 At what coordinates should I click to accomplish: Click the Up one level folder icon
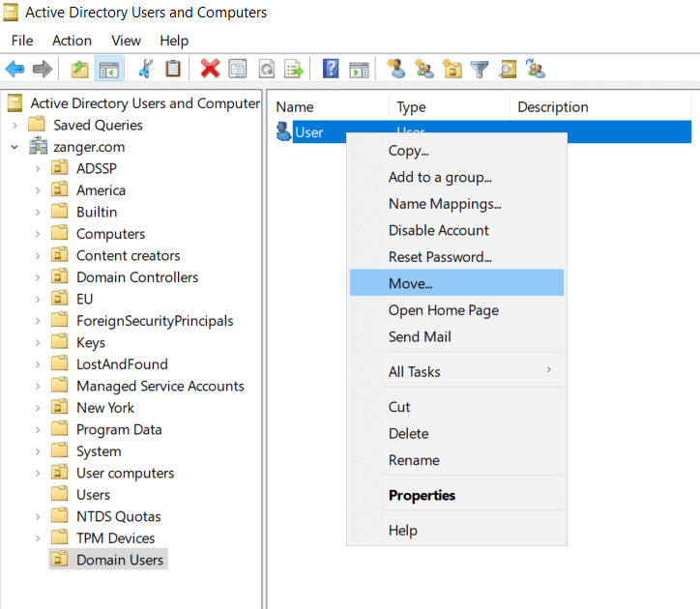coord(80,69)
